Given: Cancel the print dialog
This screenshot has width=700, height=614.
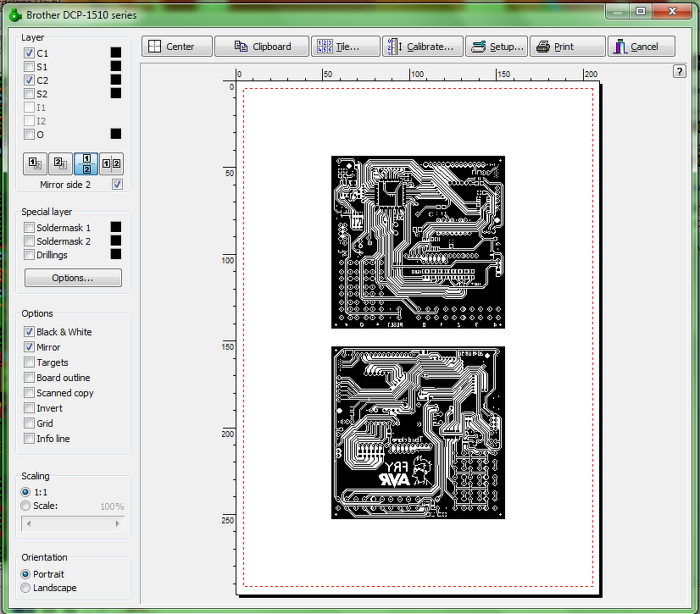Looking at the screenshot, I should pos(641,47).
